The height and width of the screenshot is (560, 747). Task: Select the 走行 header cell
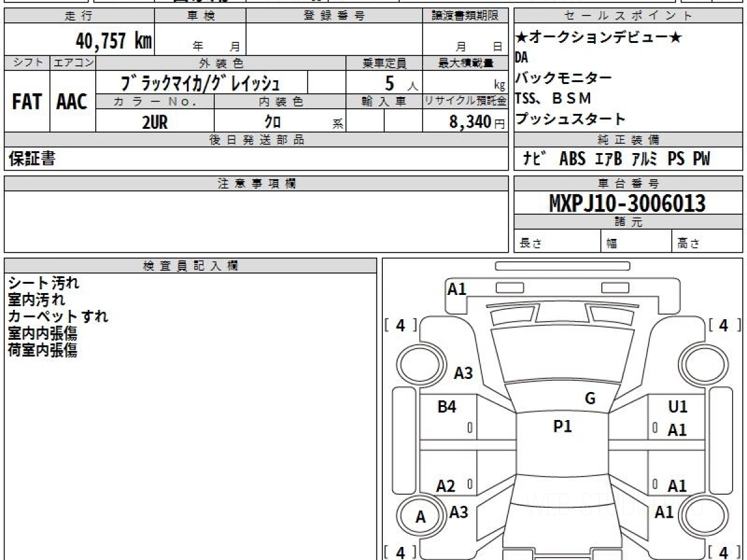pyautogui.click(x=79, y=16)
